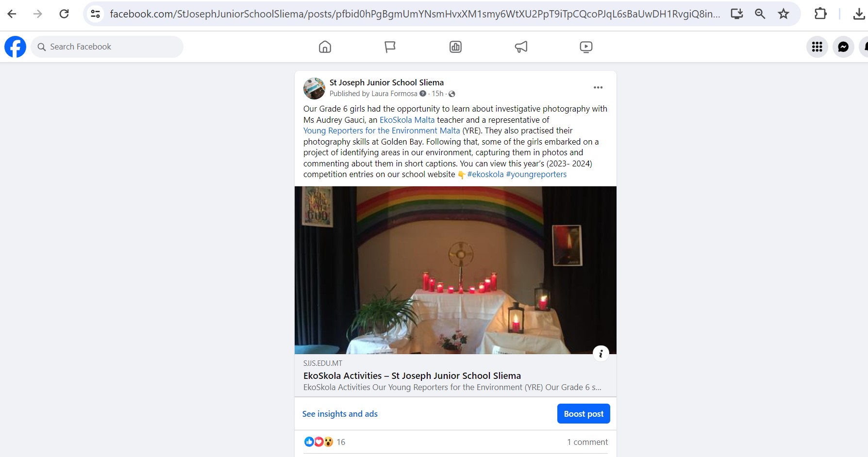Open the Ad Center megaphone icon
868x457 pixels.
[x=521, y=47]
